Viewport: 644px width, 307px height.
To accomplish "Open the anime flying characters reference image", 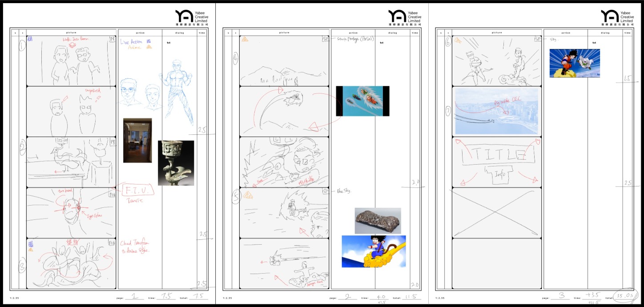I will tap(362, 101).
